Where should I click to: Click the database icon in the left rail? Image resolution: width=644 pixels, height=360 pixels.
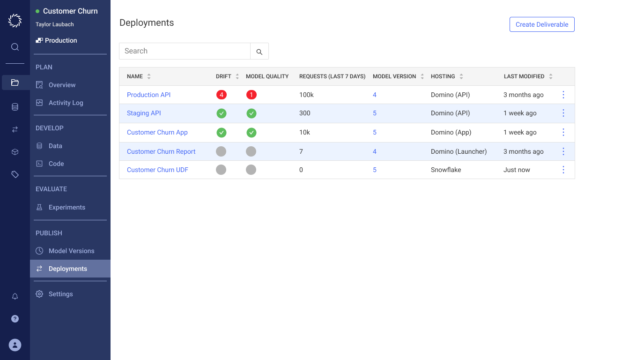[x=15, y=106]
